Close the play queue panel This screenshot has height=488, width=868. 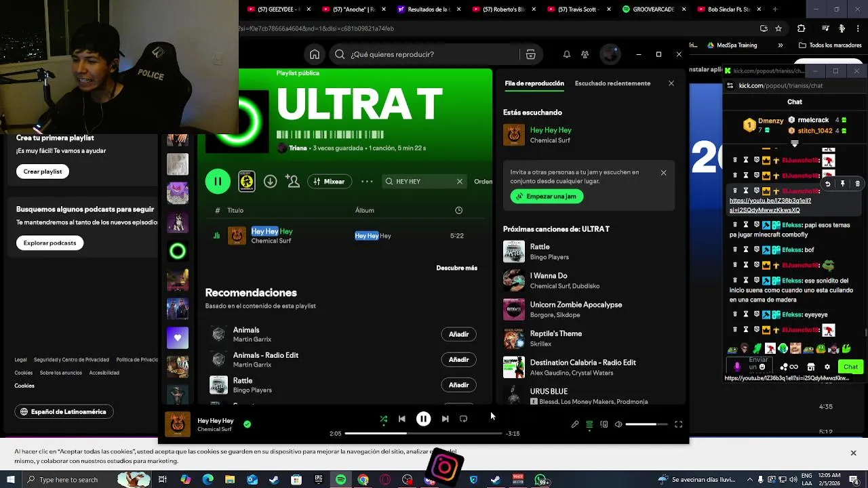click(x=671, y=83)
